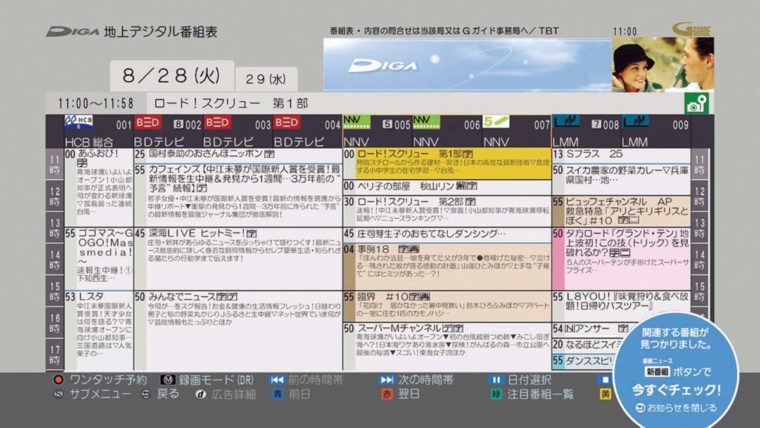The width and height of the screenshot is (760, 428).
Task: Click the HCB 総合 channel name
Action: coord(89,142)
